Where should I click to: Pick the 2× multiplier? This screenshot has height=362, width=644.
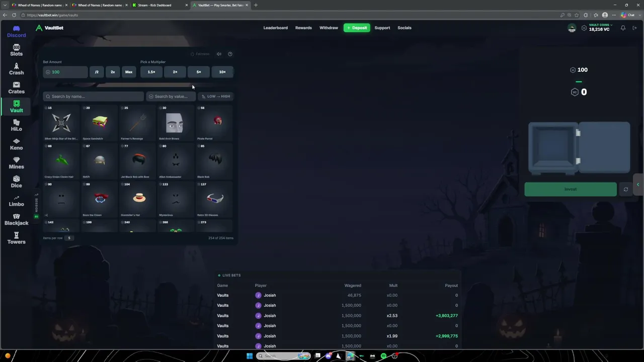tap(175, 72)
